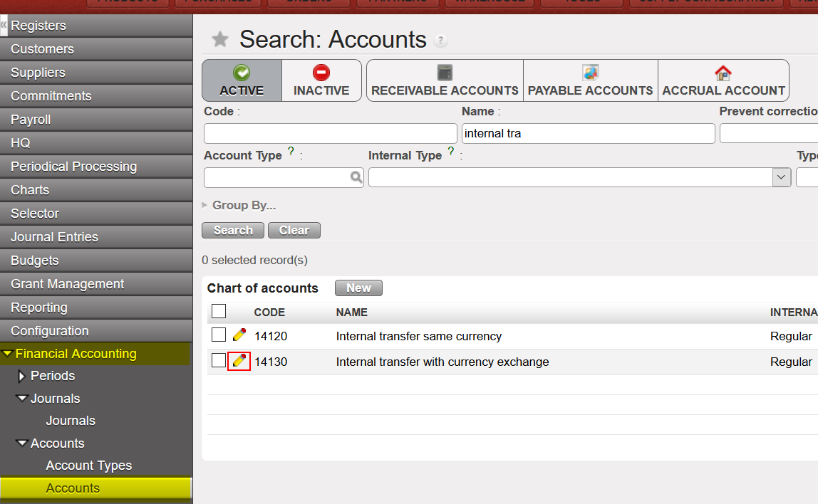Edit account 14120 using the pencil icon
The width and height of the screenshot is (818, 504).
click(239, 335)
